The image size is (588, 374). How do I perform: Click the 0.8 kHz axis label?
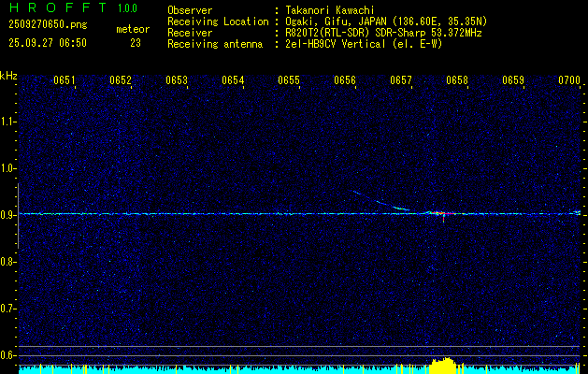pos(7,262)
